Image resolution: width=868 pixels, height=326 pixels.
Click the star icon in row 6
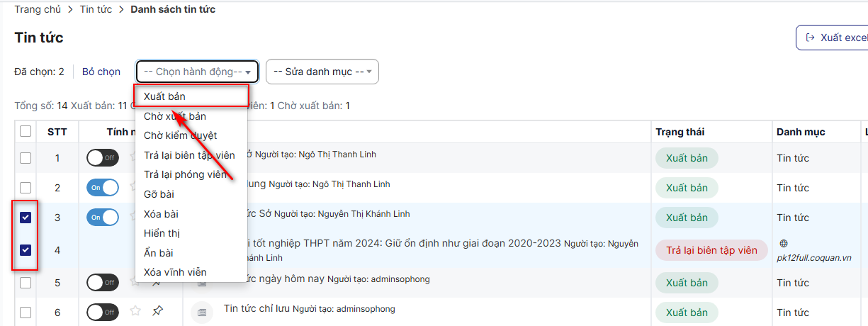[135, 311]
